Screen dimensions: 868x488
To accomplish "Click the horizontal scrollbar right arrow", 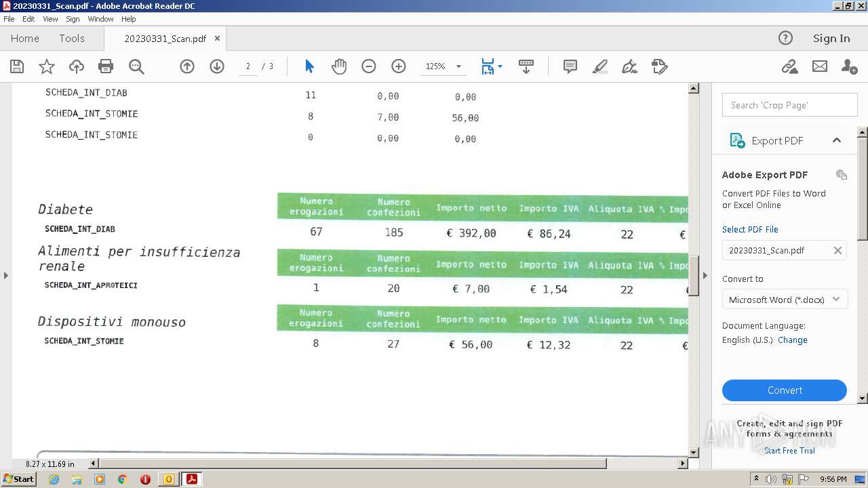I will tap(683, 464).
